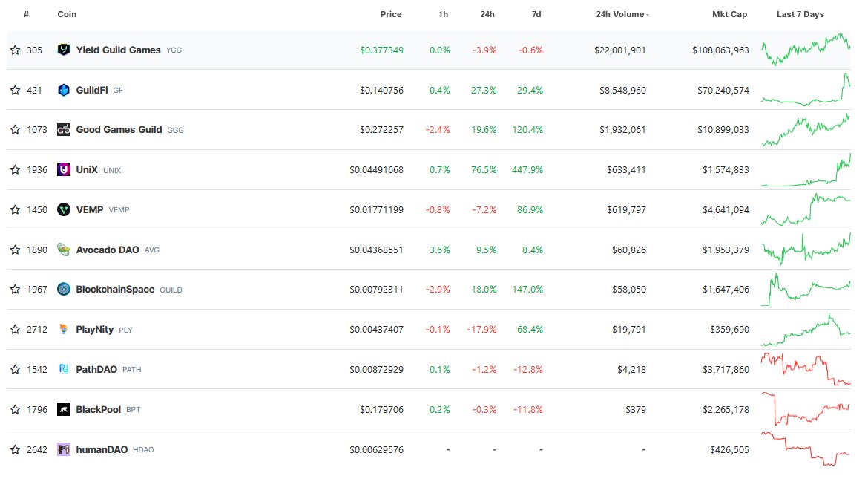Click the Last 7 Days column header
This screenshot has height=479, width=868.
(800, 14)
